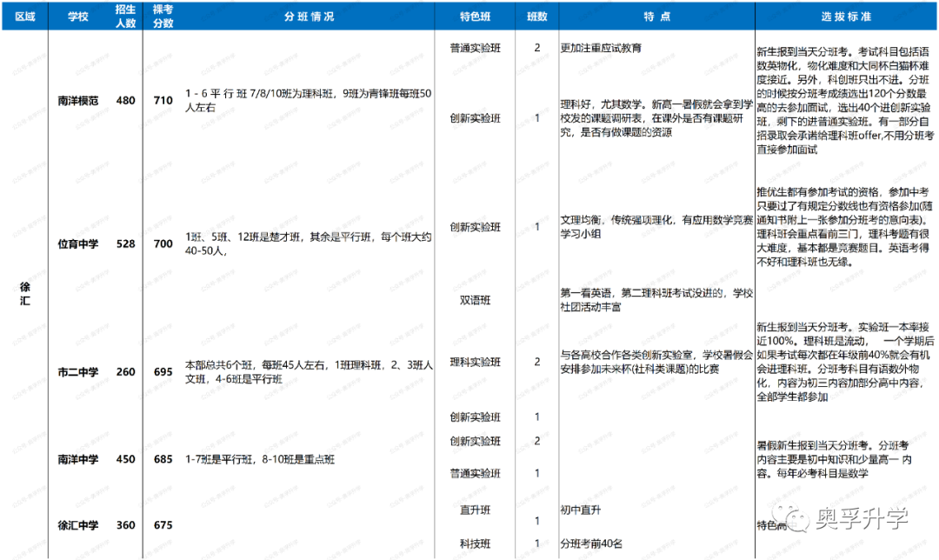Image resolution: width=939 pixels, height=560 pixels.
Task: Click class count 2 beside 理科实验班
Action: coord(537,362)
